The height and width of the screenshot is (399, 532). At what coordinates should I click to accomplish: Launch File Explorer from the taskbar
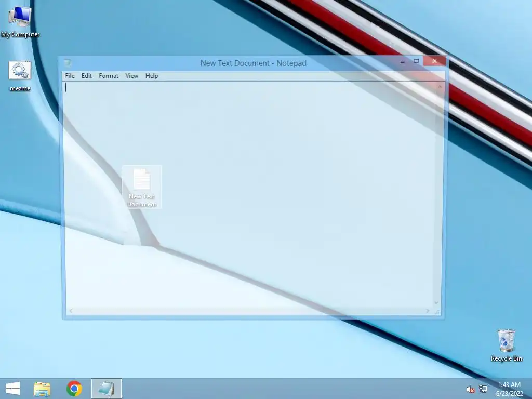click(x=42, y=389)
